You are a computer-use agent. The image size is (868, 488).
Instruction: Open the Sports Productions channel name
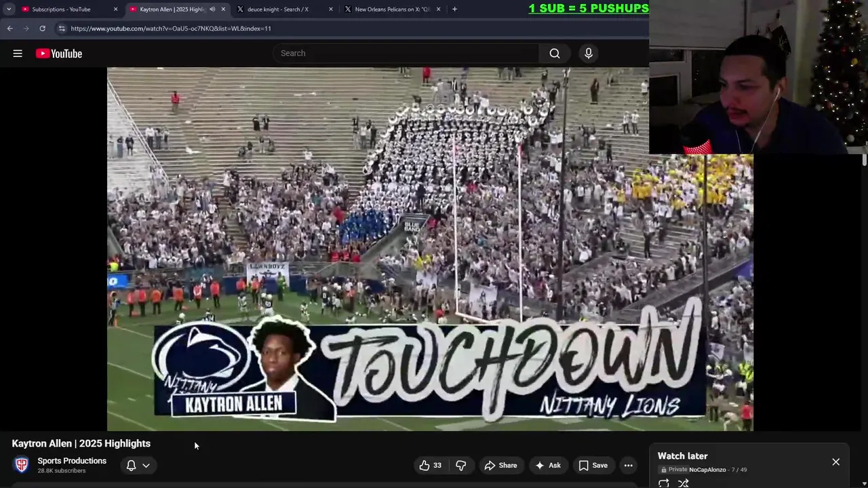tap(72, 461)
